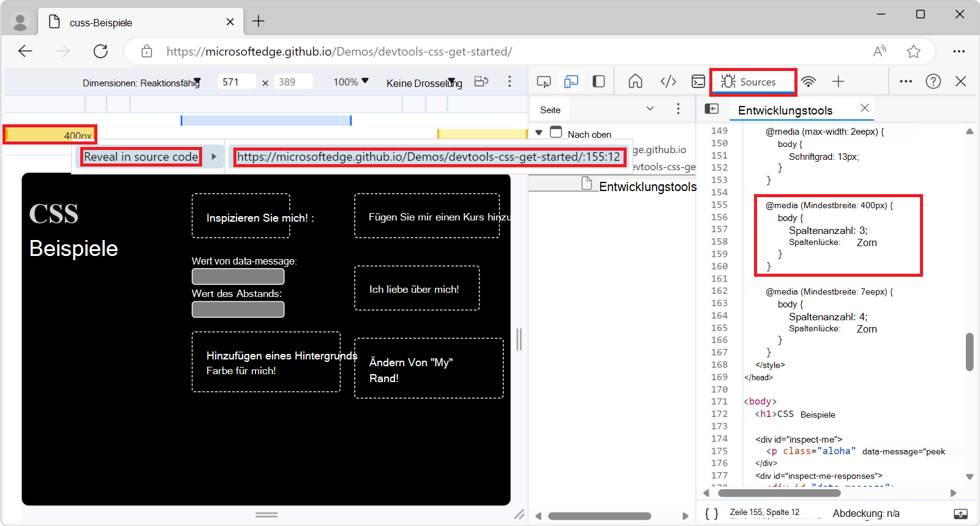980x526 pixels.
Task: Open the Elements tool icon
Action: coord(668,81)
